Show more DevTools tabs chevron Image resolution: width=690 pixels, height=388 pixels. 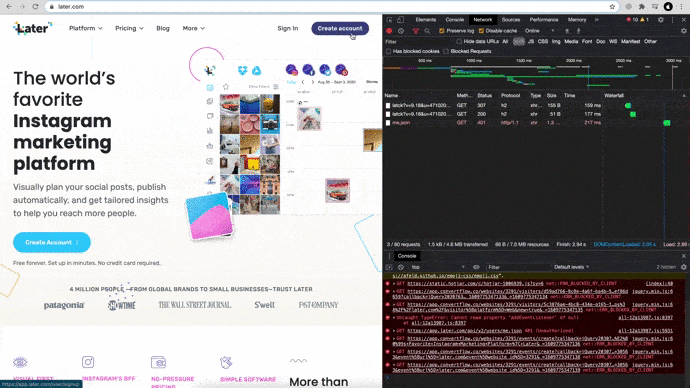click(x=597, y=20)
